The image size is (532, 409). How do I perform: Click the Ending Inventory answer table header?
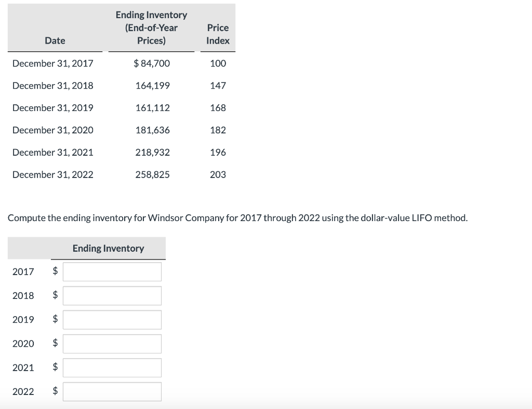(x=109, y=248)
